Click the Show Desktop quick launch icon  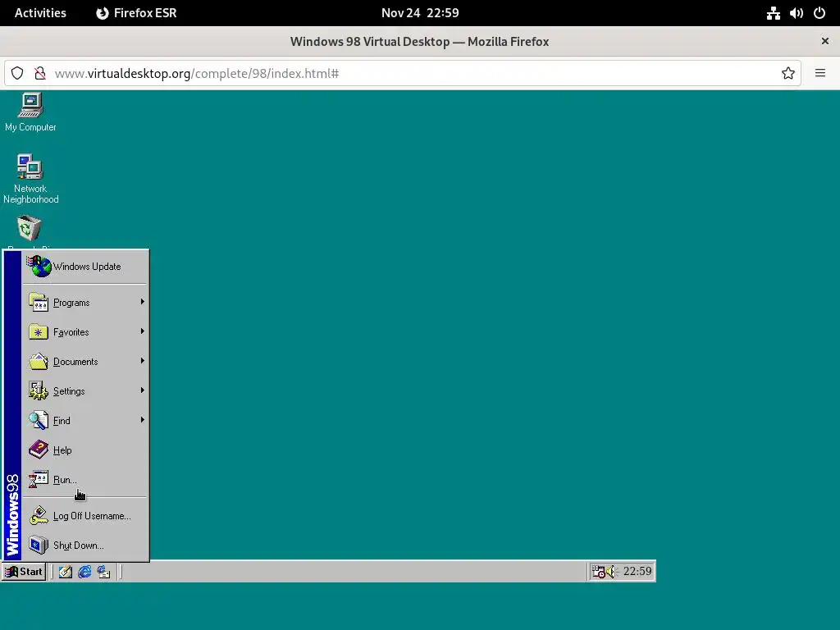click(66, 572)
